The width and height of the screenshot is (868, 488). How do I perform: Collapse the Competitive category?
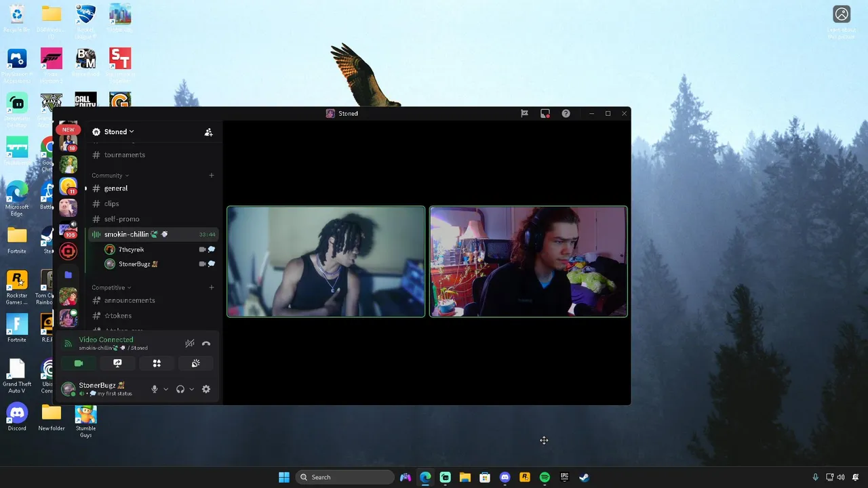(112, 287)
